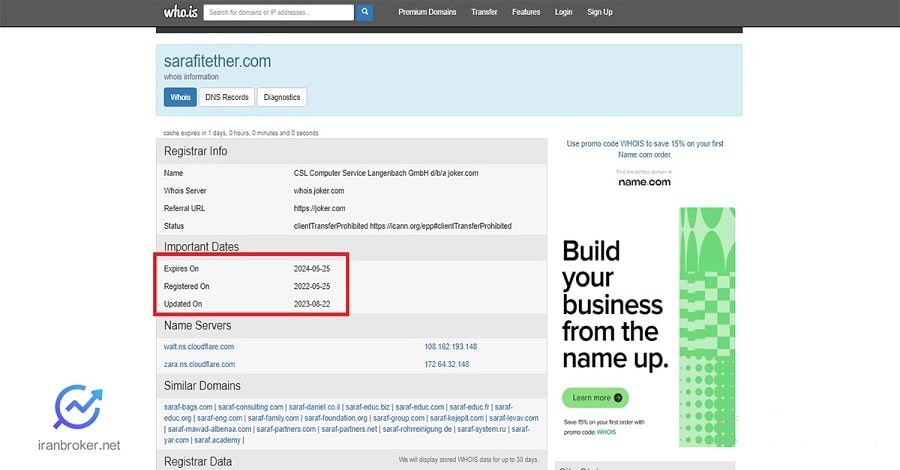Click the Login link

564,12
